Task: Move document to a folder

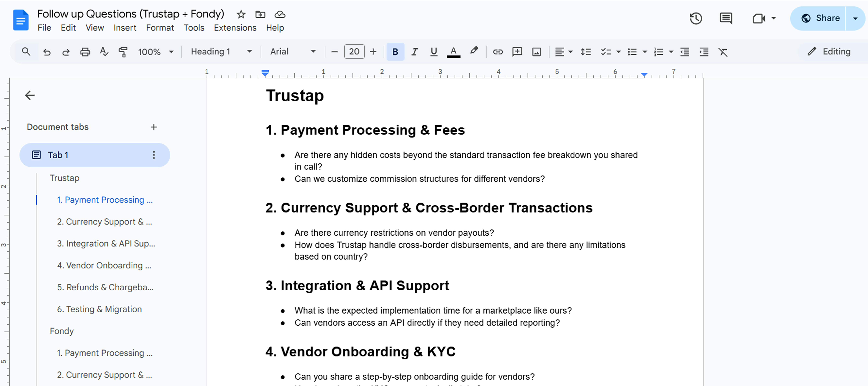Action: (x=260, y=14)
